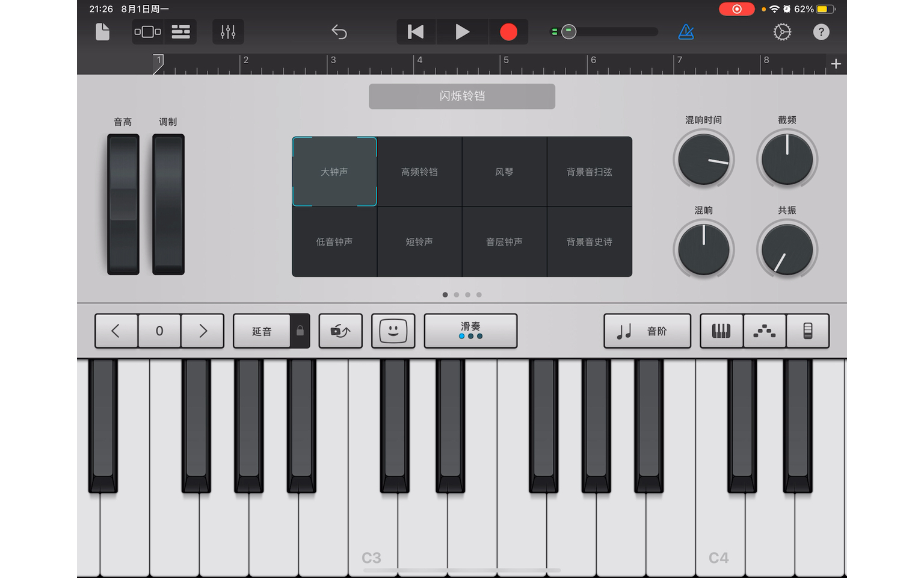
Task: Click the 调制 modulation wheel
Action: pos(168,204)
